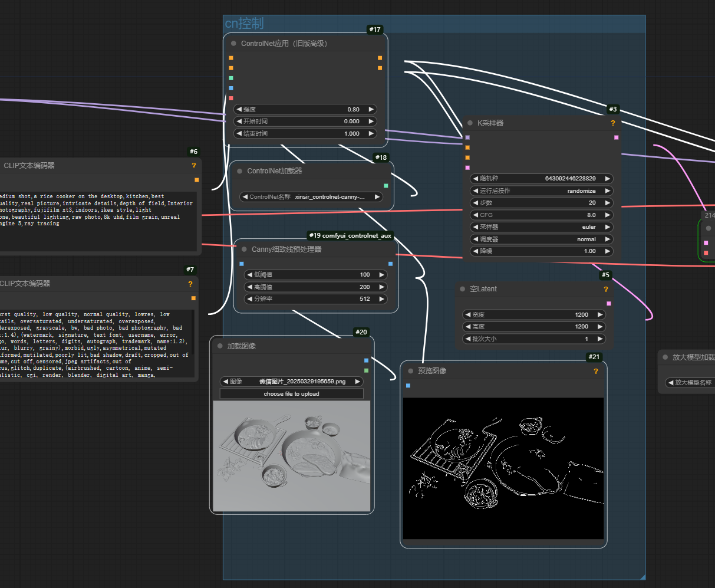Click the help icon on 空Latent node
This screenshot has height=588, width=715.
click(x=606, y=289)
